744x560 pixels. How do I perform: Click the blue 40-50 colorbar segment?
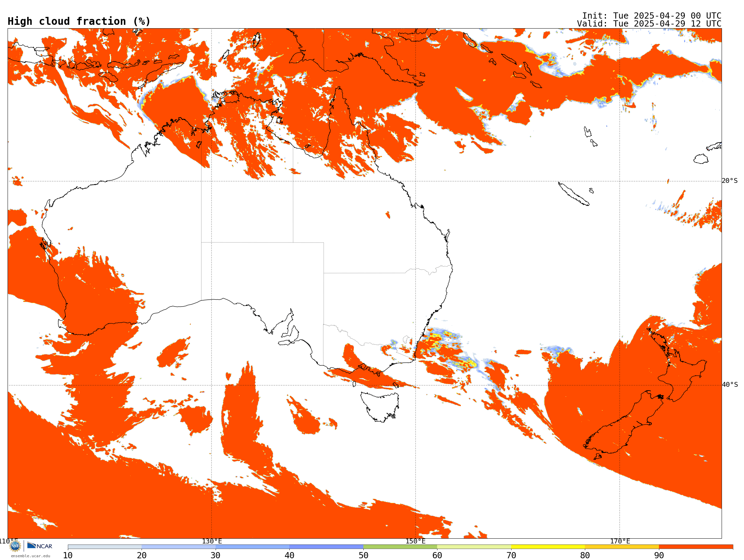327,547
